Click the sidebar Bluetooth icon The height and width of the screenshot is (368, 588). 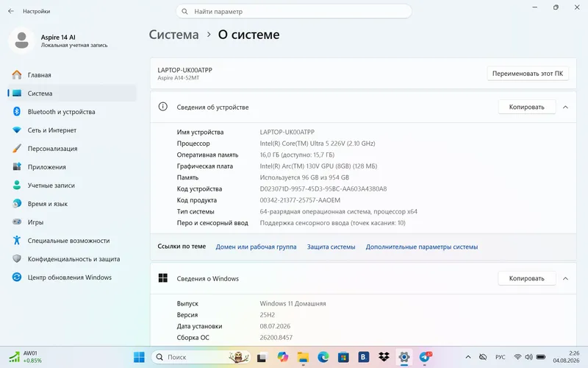click(17, 112)
